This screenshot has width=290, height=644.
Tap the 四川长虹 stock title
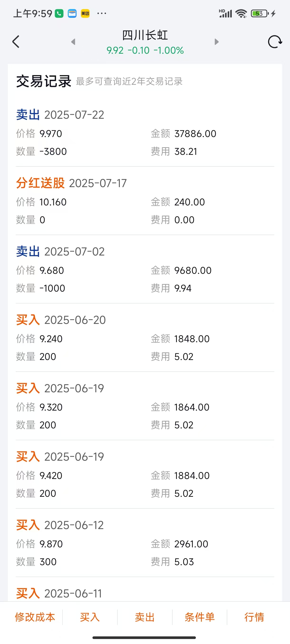pyautogui.click(x=145, y=35)
